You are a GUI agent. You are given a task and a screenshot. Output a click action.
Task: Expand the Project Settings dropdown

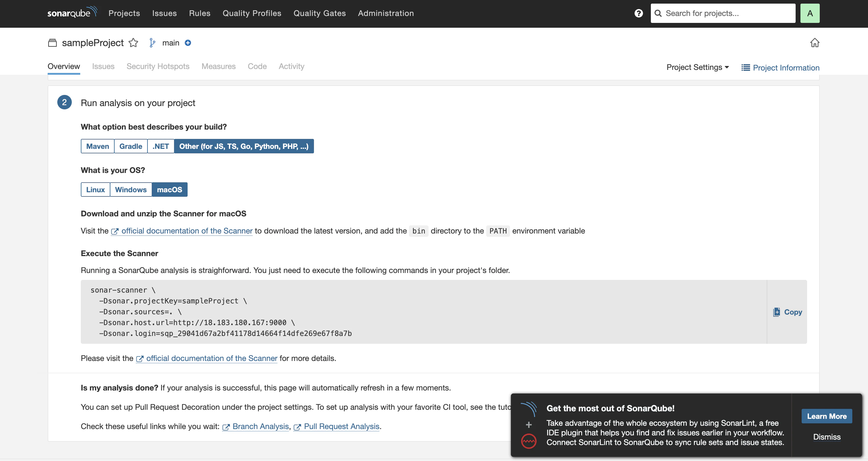coord(698,67)
